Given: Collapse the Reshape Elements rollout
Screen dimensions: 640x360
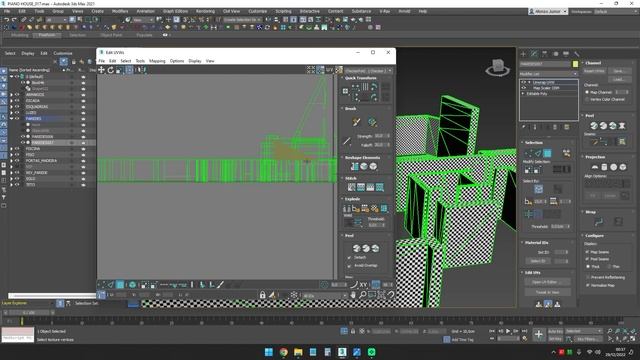Looking at the screenshot, I should (342, 158).
